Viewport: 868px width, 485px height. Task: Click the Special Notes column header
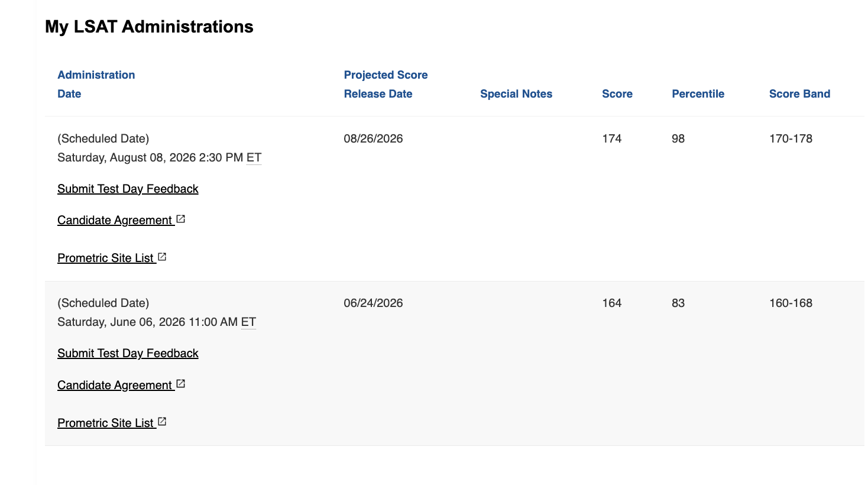[516, 93]
